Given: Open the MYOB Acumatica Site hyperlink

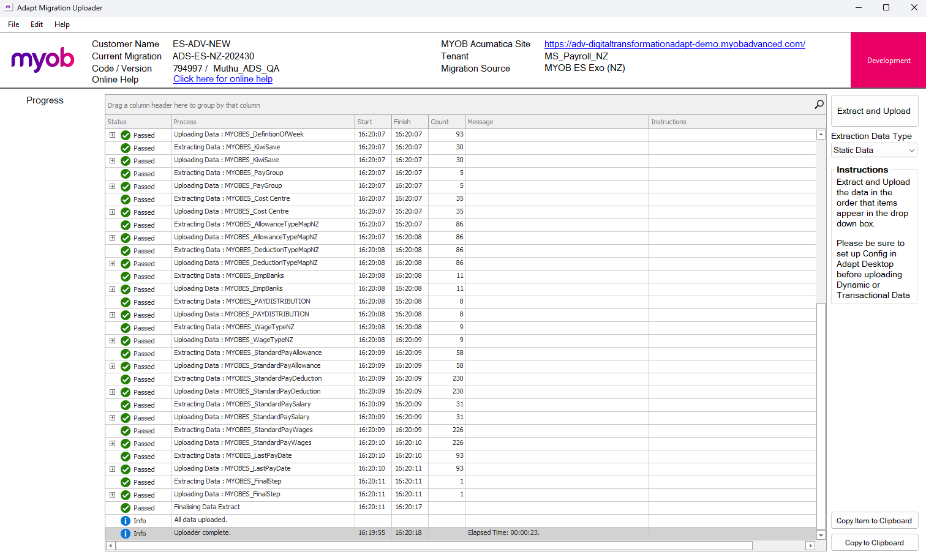Looking at the screenshot, I should [x=674, y=44].
